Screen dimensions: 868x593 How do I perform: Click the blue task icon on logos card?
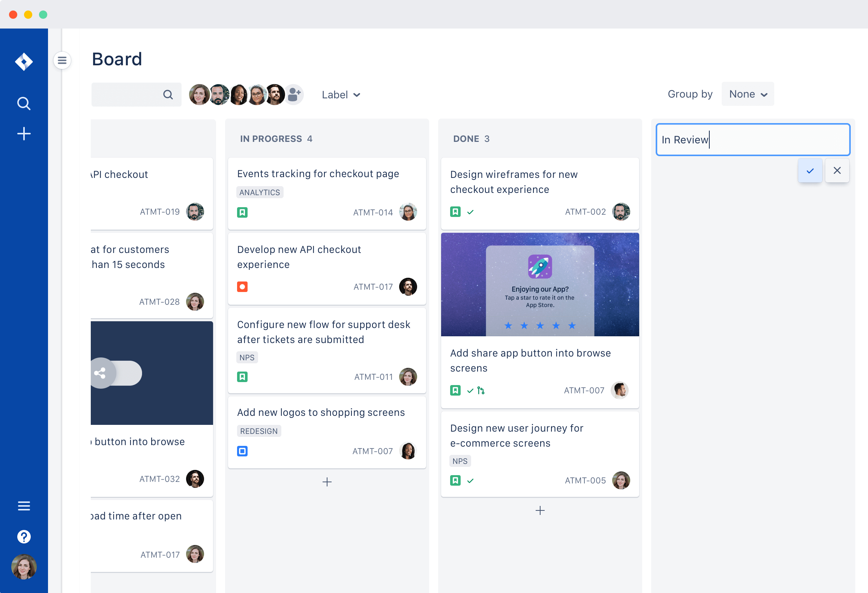click(x=242, y=451)
